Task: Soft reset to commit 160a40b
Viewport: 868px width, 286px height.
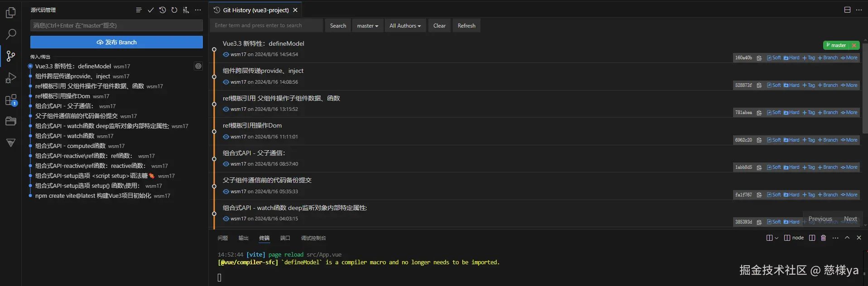Action: [774, 58]
